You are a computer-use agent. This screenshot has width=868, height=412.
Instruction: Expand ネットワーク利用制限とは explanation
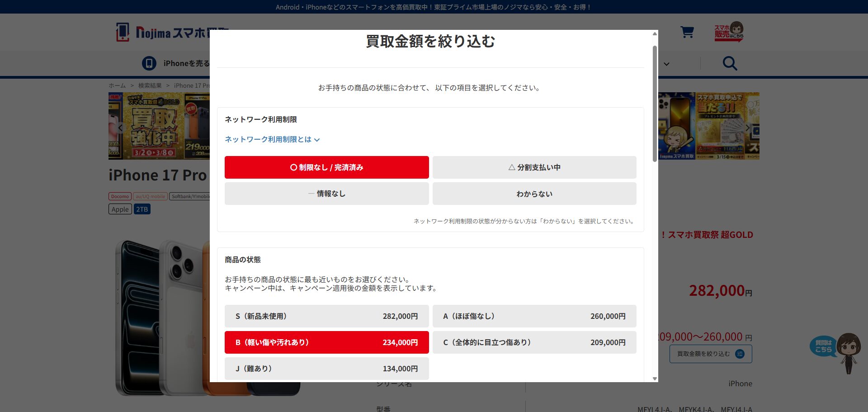pos(272,140)
